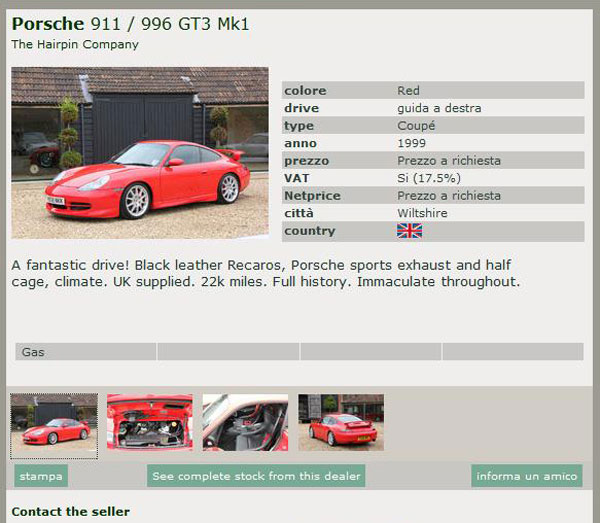
Task: Select the side-view car thumbnail
Action: pyautogui.click(x=54, y=425)
